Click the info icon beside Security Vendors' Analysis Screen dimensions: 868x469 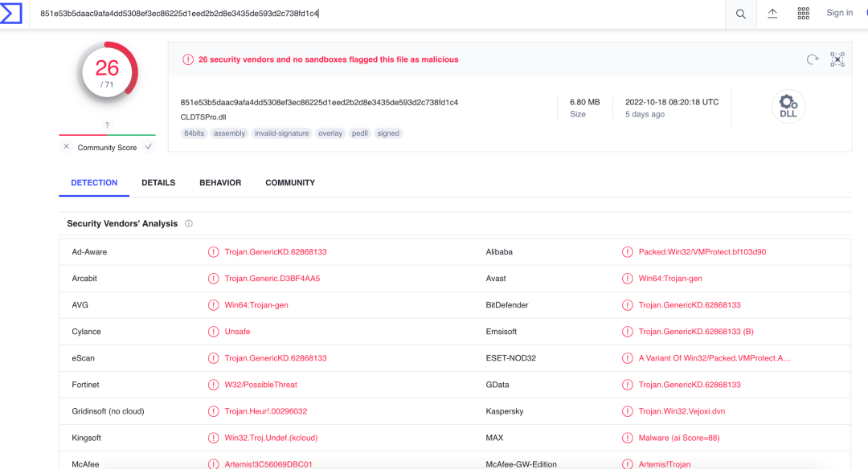pyautogui.click(x=189, y=223)
